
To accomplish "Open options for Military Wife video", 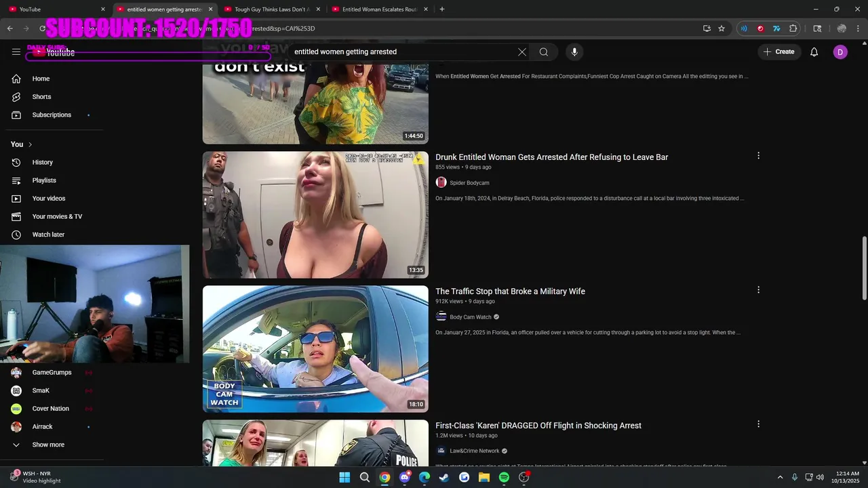I will click(x=758, y=290).
